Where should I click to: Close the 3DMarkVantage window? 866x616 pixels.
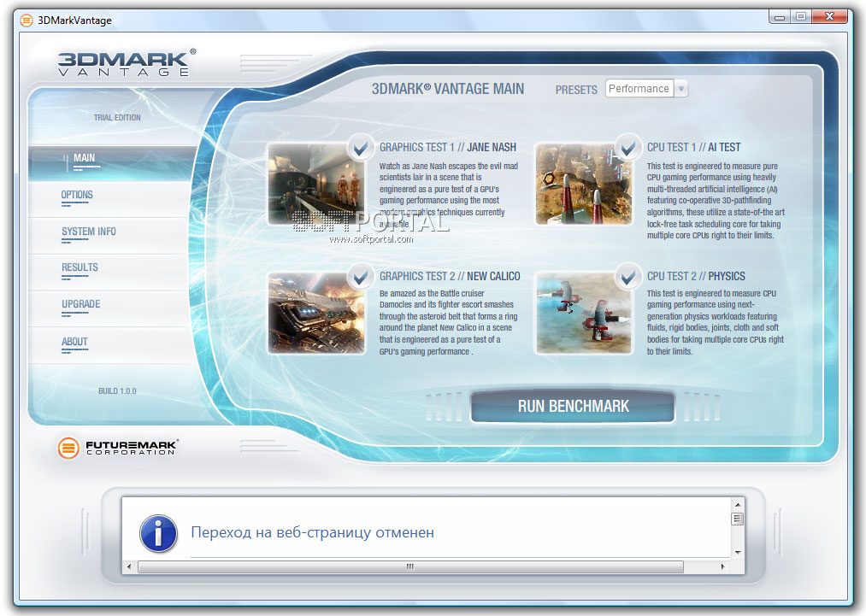coord(829,17)
